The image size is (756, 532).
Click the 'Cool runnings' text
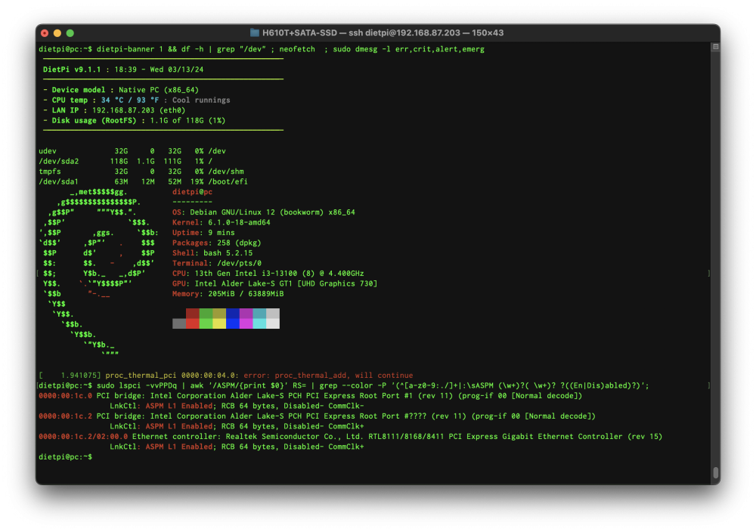pos(201,100)
